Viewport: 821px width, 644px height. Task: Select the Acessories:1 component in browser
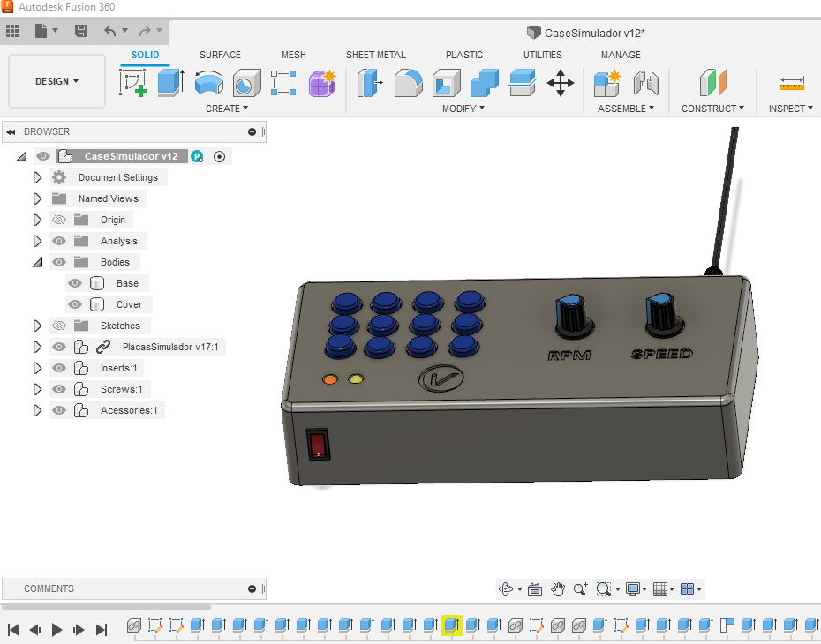point(129,410)
